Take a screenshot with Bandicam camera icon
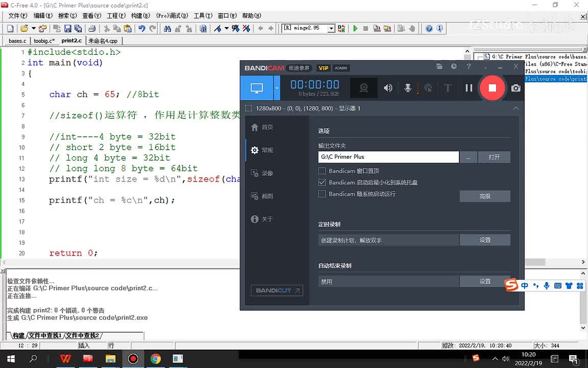The image size is (588, 368). [x=516, y=88]
